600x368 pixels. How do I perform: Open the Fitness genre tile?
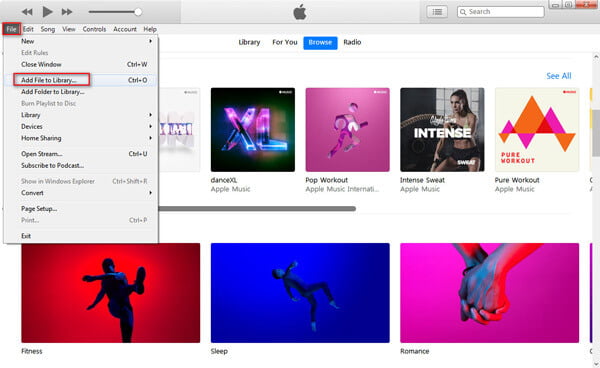(x=111, y=293)
